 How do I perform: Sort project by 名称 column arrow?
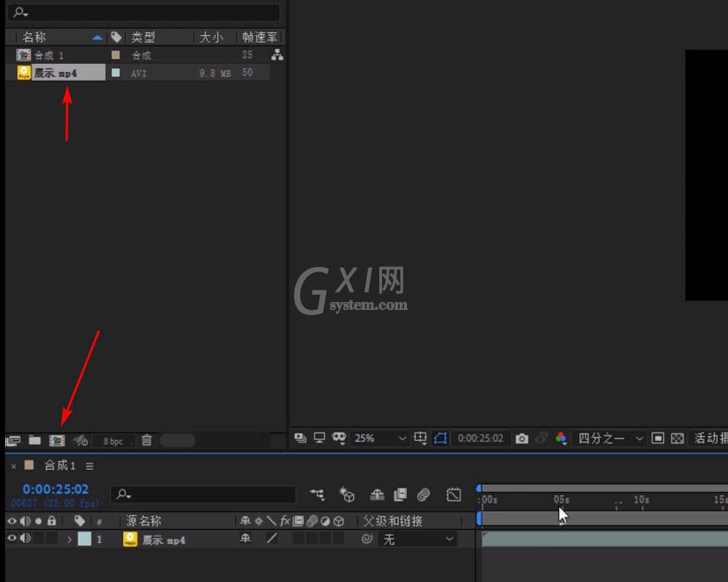[x=97, y=38]
